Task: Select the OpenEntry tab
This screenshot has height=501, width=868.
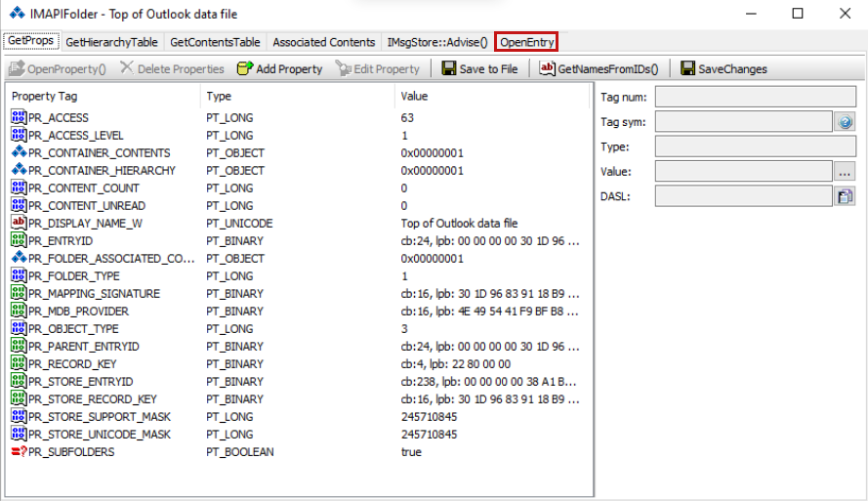Action: (526, 42)
